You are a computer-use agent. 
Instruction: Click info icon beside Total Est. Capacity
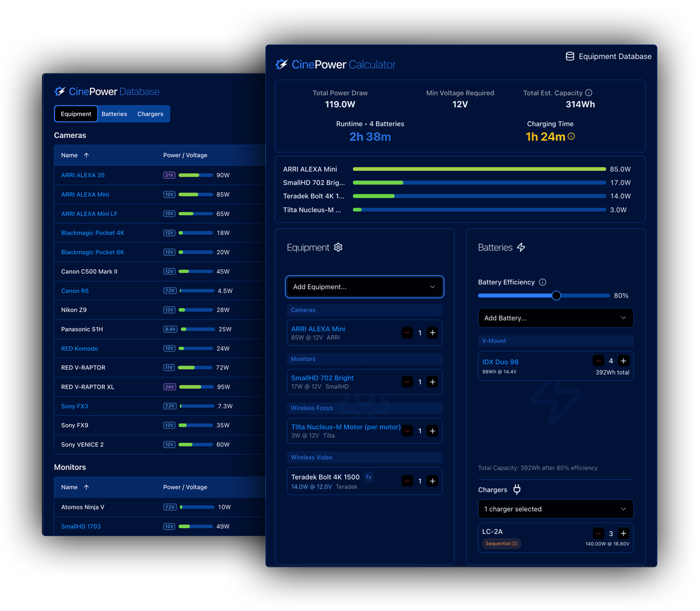tap(589, 93)
